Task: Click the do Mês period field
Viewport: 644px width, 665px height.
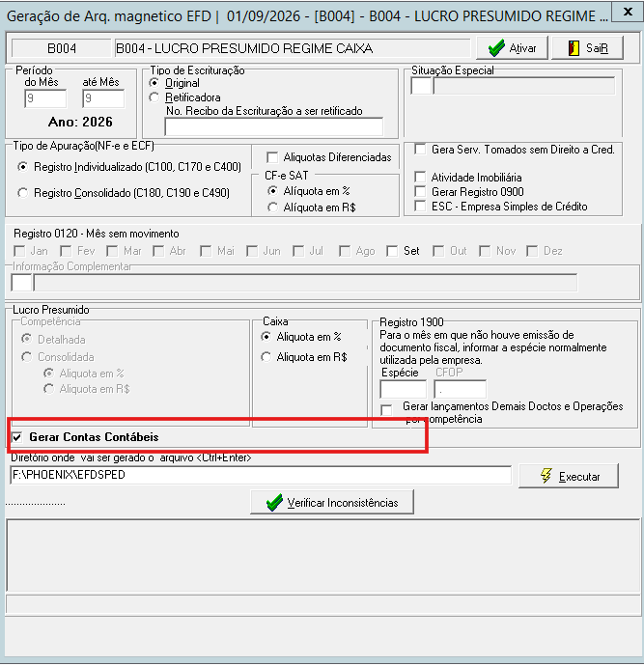Action: pyautogui.click(x=45, y=98)
